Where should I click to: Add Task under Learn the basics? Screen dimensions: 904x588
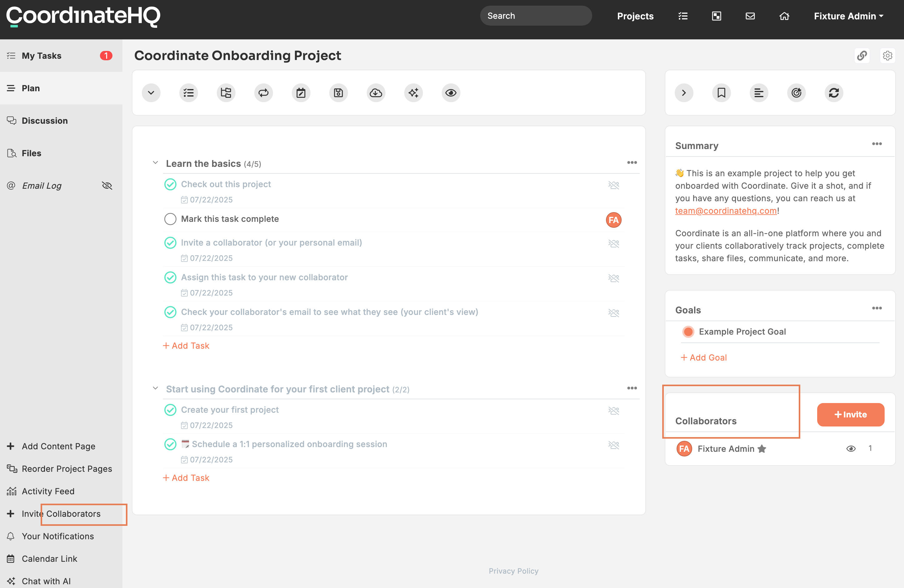click(186, 346)
